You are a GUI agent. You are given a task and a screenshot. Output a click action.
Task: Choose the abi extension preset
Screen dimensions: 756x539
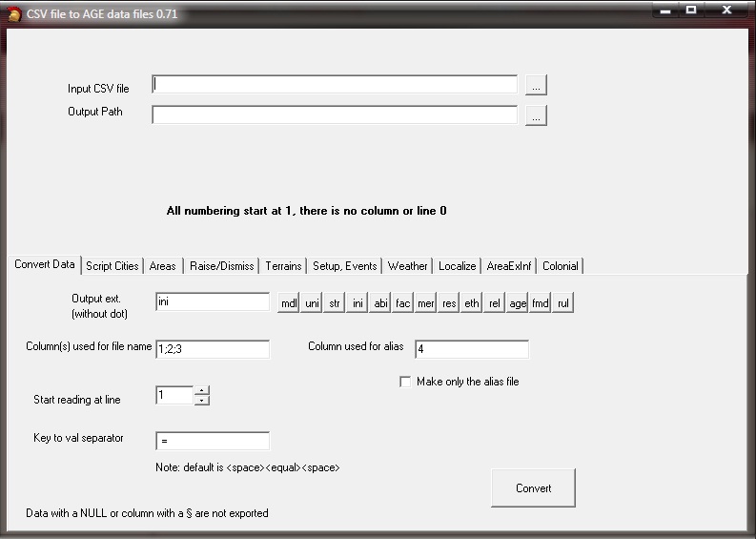click(x=380, y=303)
